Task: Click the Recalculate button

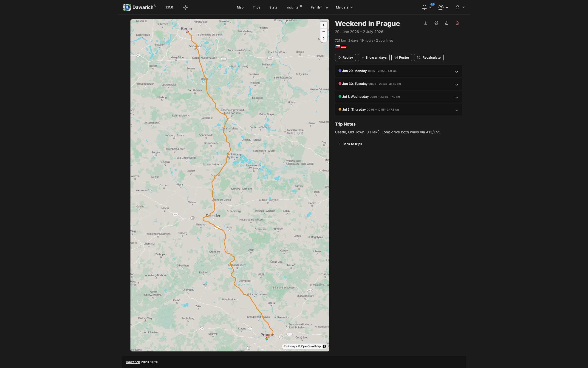Action: point(429,57)
